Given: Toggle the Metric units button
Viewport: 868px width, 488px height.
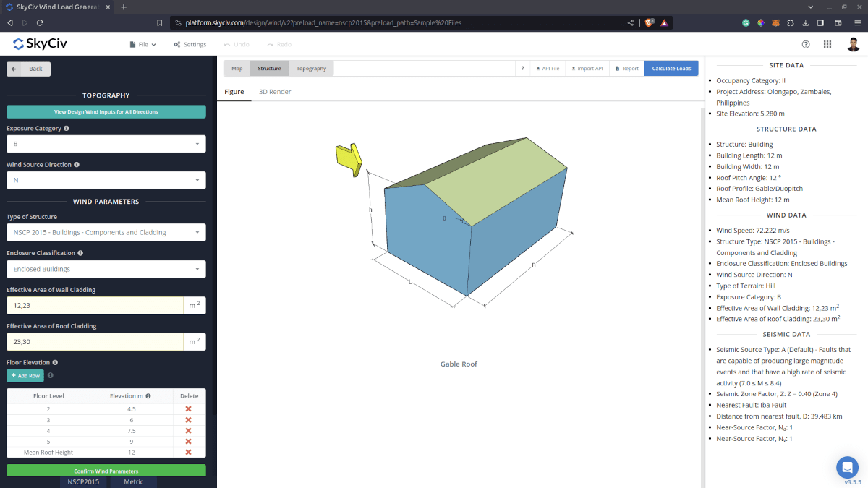Looking at the screenshot, I should click(x=134, y=481).
